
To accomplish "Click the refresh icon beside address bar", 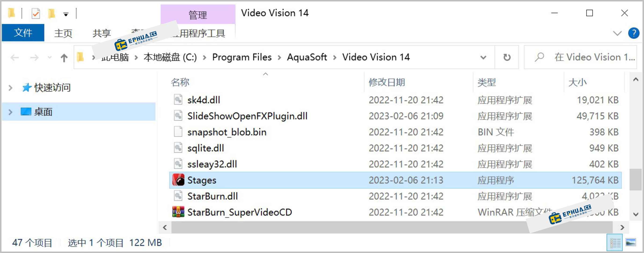I will pyautogui.click(x=507, y=57).
